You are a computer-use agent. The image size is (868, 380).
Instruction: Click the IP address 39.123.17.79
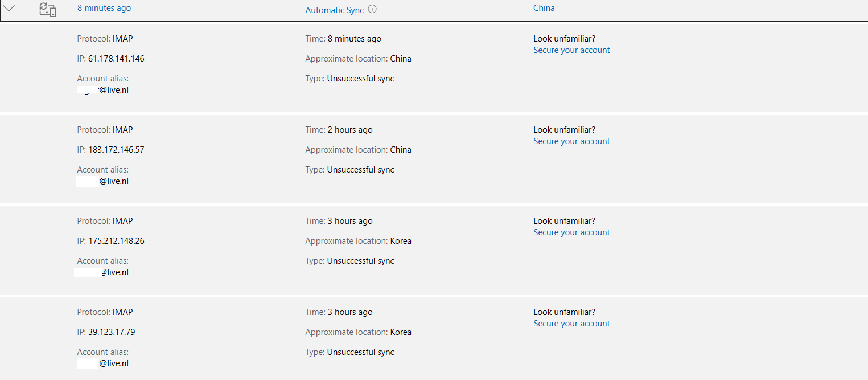(112, 332)
